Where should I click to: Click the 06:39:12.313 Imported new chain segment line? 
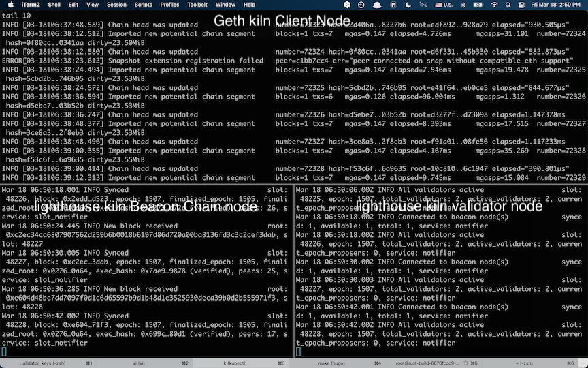(x=293, y=178)
